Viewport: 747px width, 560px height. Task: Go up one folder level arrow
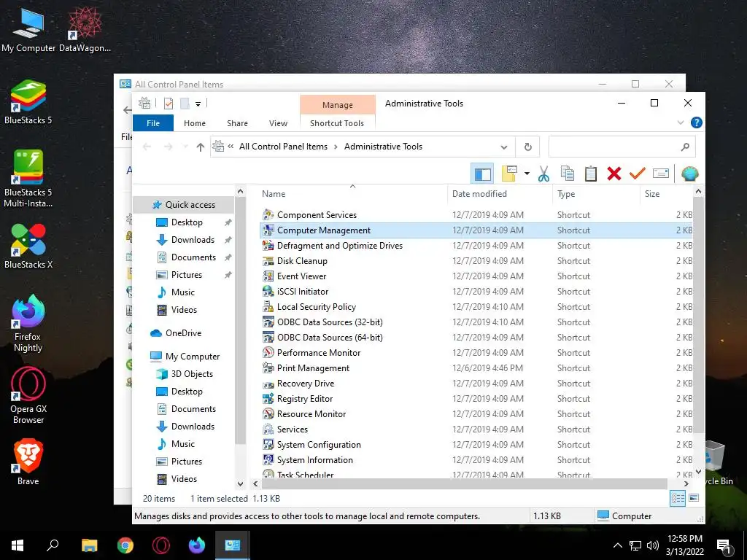200,147
